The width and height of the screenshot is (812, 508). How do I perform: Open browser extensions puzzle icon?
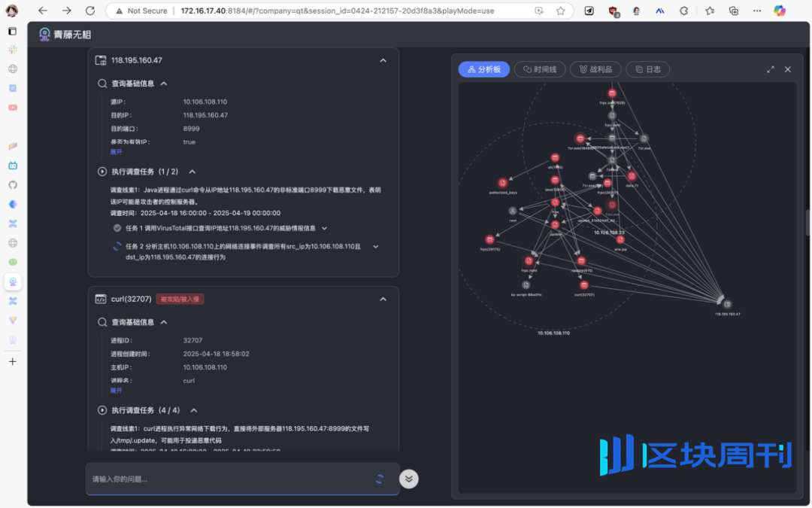pyautogui.click(x=683, y=11)
